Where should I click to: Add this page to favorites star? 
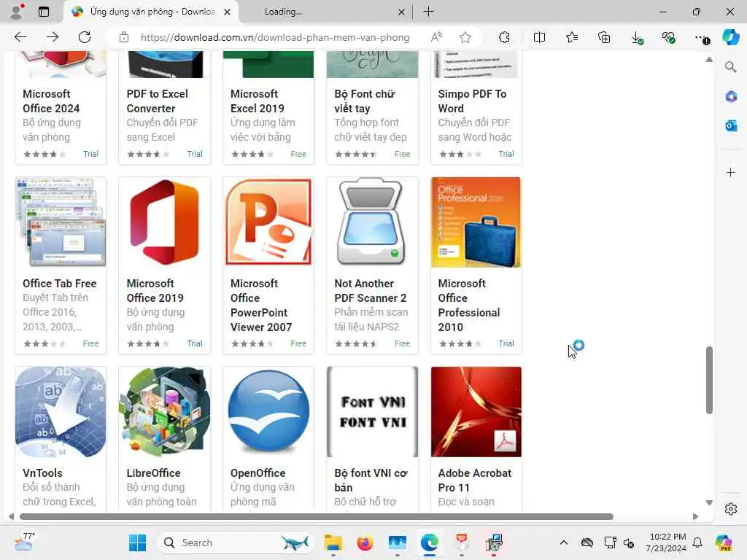coord(465,37)
